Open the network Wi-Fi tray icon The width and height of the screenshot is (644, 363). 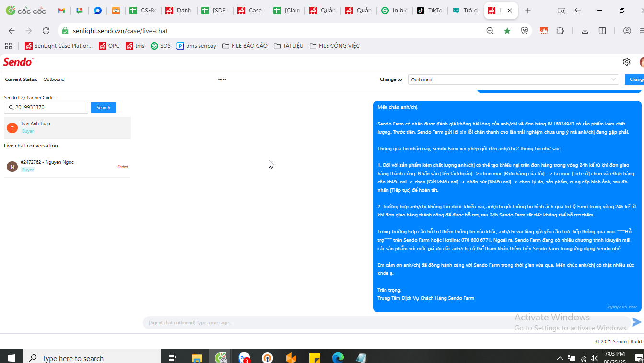click(584, 358)
